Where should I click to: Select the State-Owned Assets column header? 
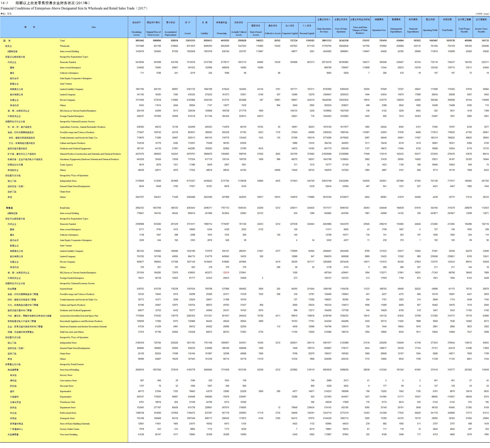point(255,33)
